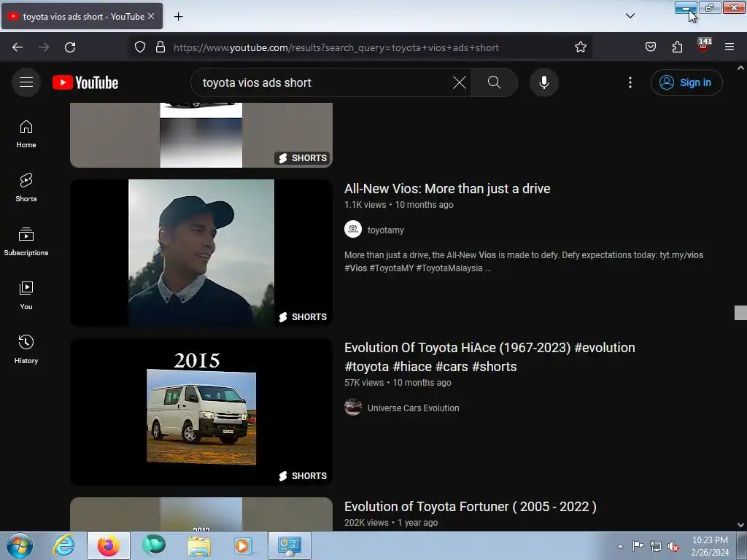Click the vertical scrollbar thumb

[740, 313]
